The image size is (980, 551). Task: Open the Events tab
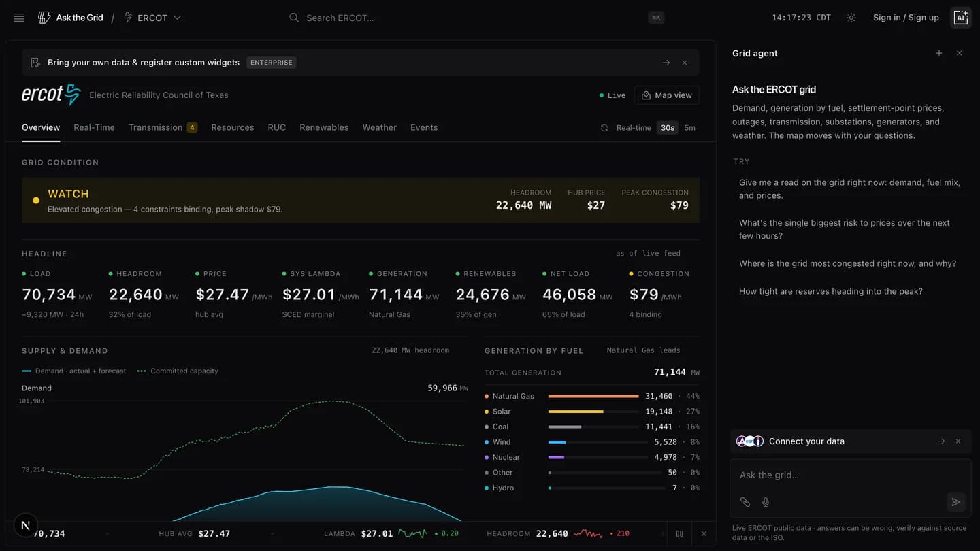click(x=424, y=127)
